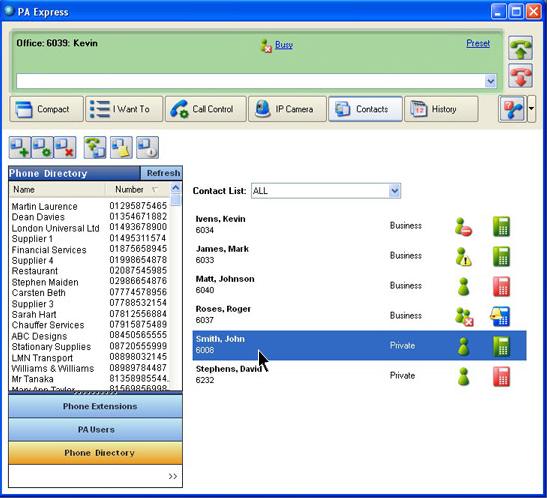Click the Busy status link

pos(284,45)
